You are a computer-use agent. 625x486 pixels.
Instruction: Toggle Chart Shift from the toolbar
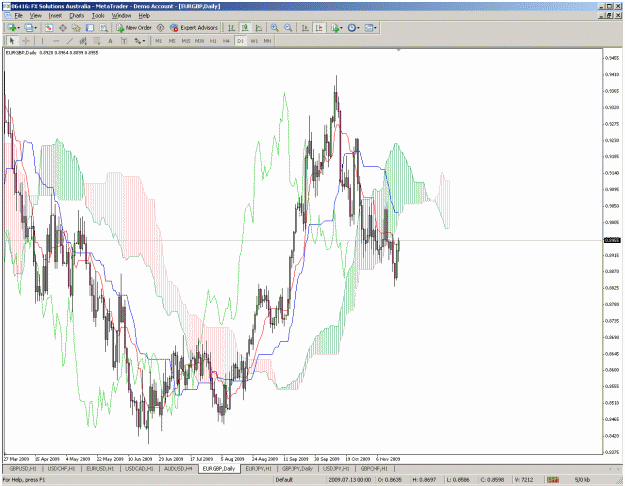(x=319, y=28)
